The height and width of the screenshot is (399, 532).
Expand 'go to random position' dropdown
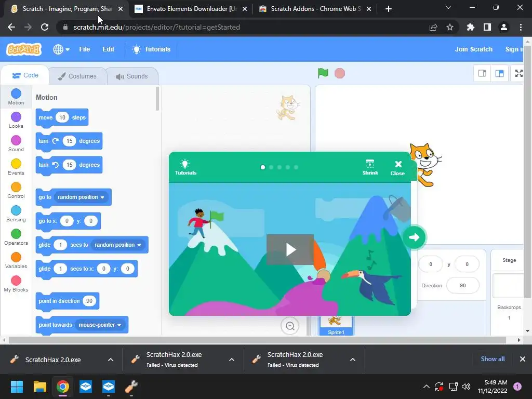click(81, 197)
